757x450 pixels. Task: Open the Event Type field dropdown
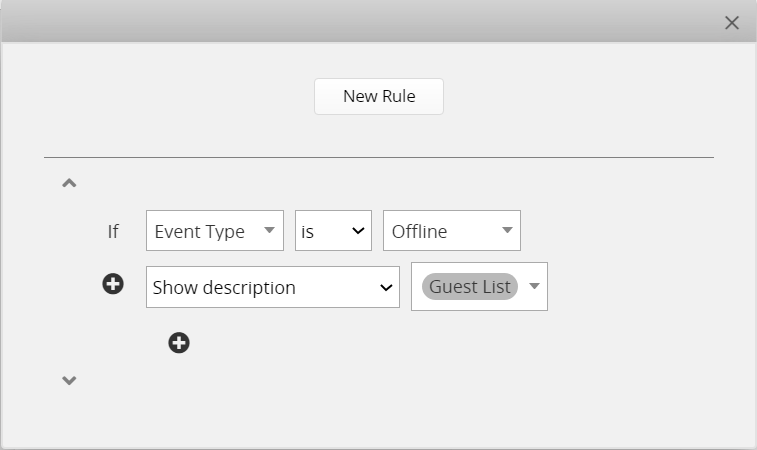click(215, 230)
